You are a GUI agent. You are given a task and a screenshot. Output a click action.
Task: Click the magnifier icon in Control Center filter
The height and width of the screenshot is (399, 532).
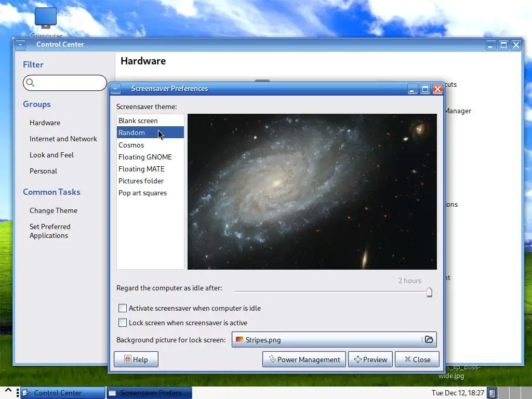[x=30, y=83]
